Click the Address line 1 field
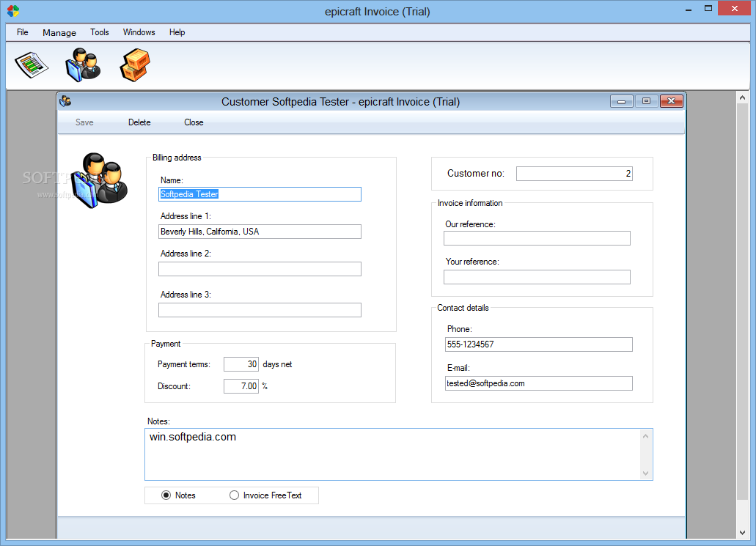 point(260,232)
